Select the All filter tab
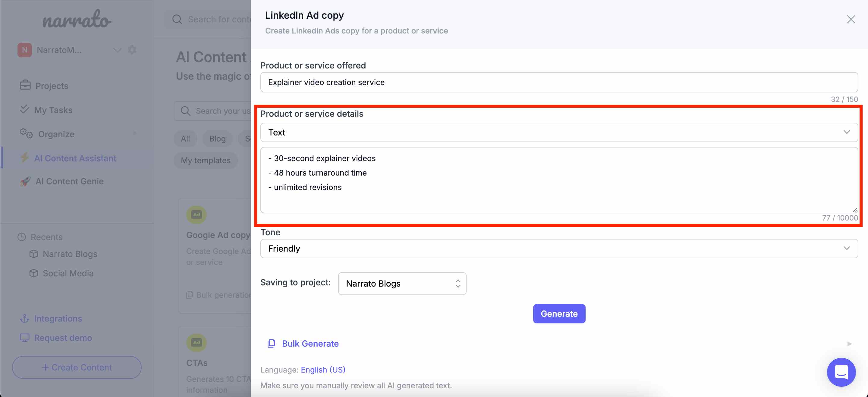The height and width of the screenshot is (397, 868). (185, 139)
